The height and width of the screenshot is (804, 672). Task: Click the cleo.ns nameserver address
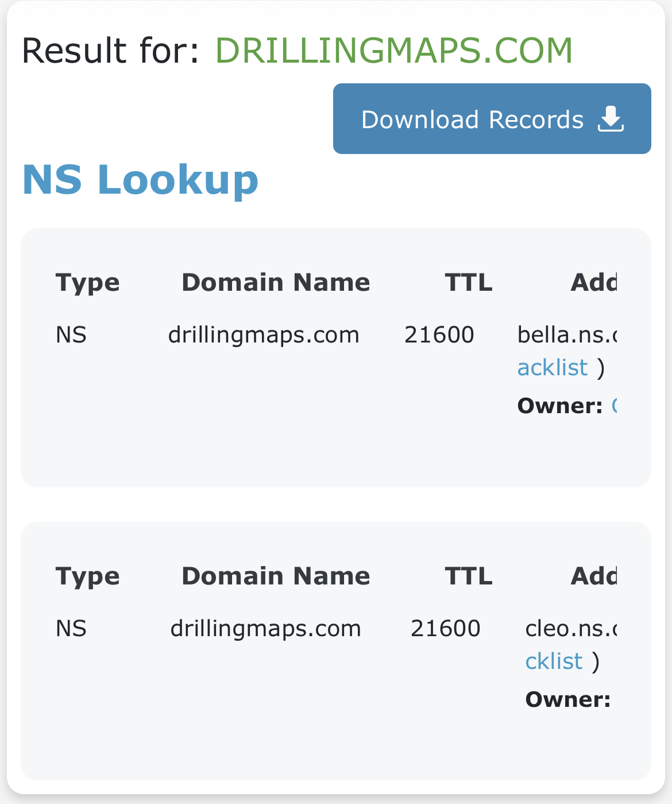point(570,628)
